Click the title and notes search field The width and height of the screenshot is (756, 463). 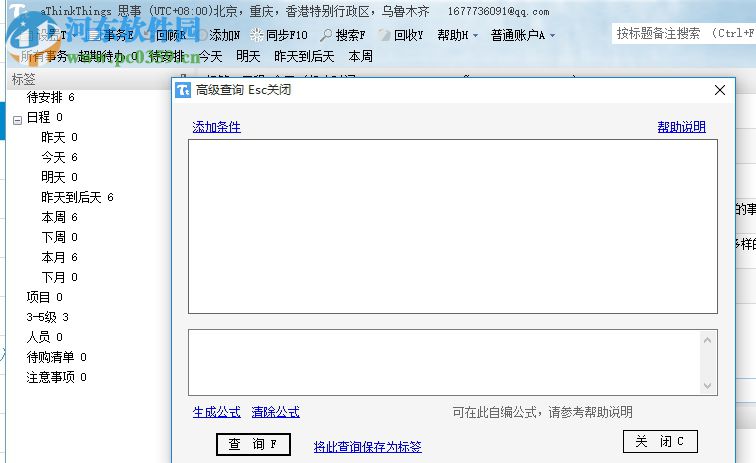click(684, 33)
